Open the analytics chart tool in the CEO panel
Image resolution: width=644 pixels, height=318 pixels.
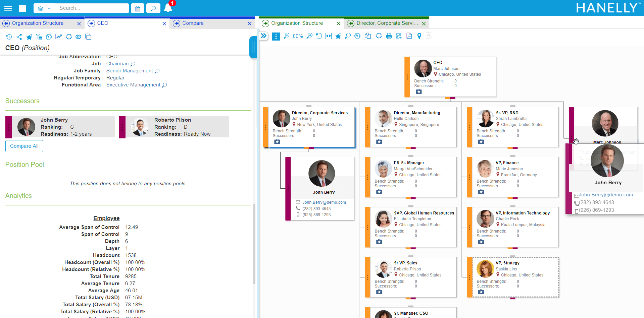pos(59,37)
